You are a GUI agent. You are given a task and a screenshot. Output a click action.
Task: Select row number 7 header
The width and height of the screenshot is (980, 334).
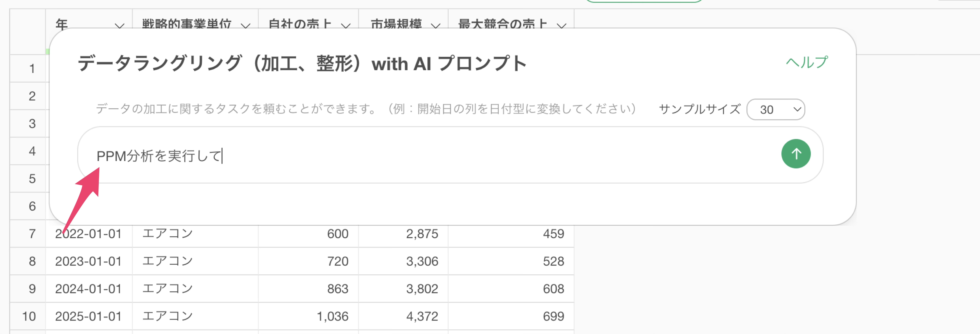(32, 234)
